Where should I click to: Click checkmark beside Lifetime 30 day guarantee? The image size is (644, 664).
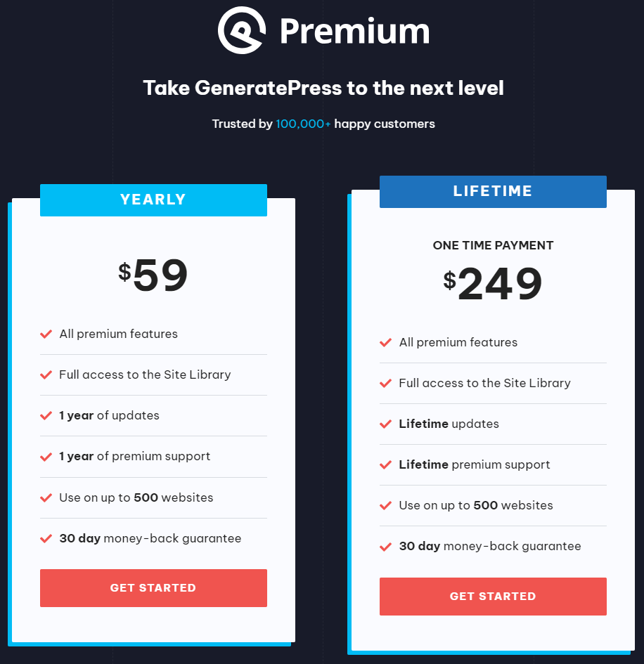pyautogui.click(x=386, y=547)
